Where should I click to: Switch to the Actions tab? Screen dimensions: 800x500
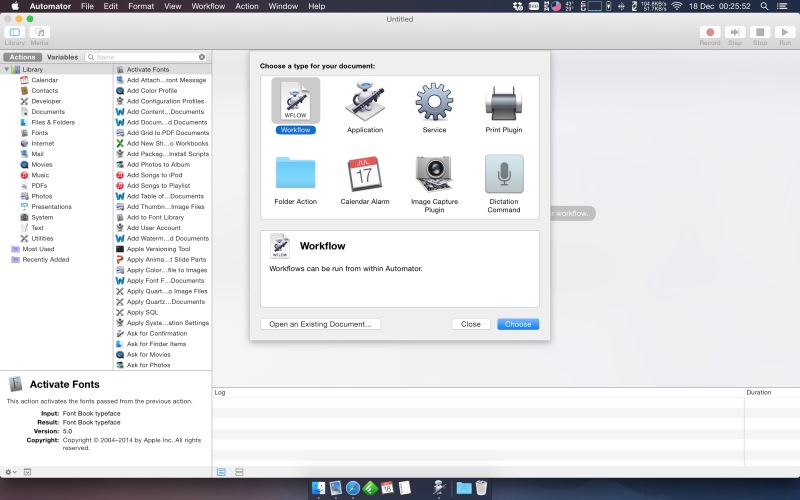click(x=22, y=57)
